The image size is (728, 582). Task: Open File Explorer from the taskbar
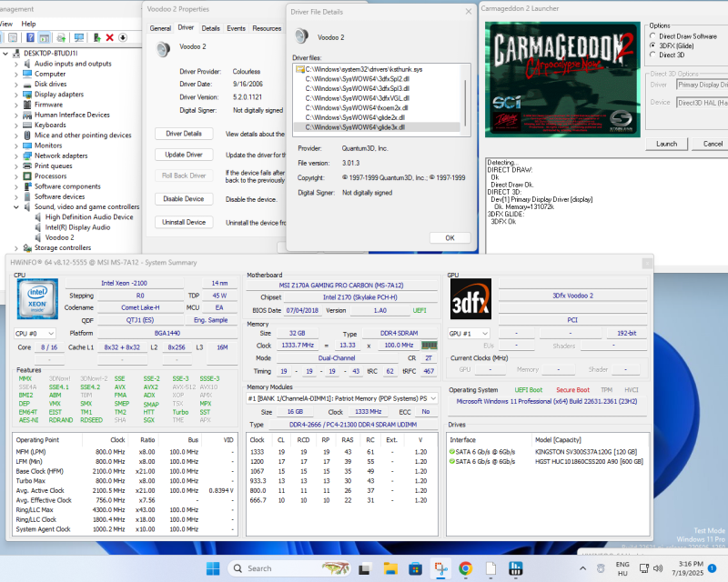(x=390, y=568)
